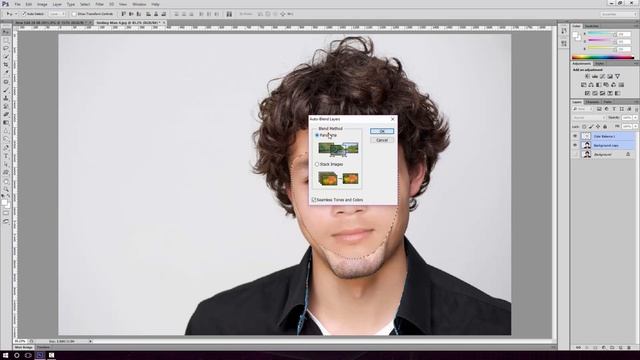
Task: Select the Lasso tool
Action: 6,48
